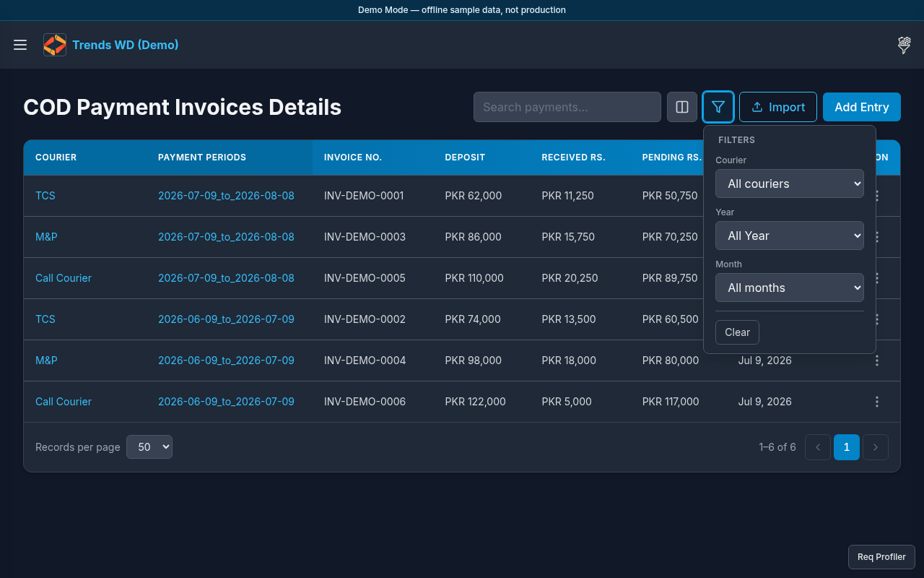Click the Clear filters button

click(x=737, y=332)
